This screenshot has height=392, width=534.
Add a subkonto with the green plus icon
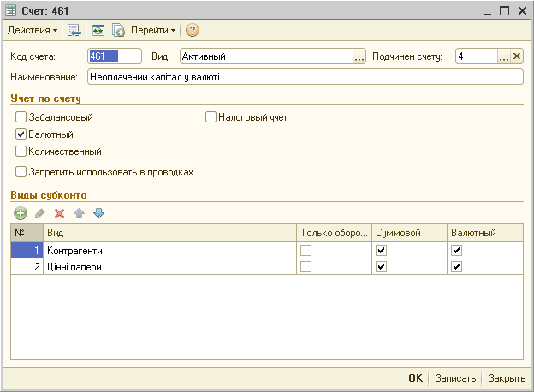(x=21, y=213)
